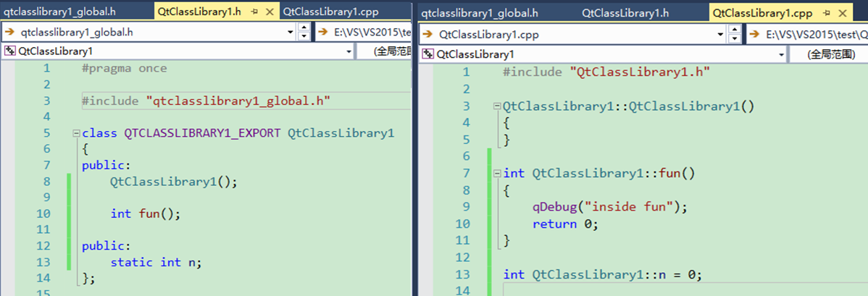868x296 pixels.
Task: Click the 'int QtClassLibrary1::n = 0;' line
Action: (x=603, y=274)
